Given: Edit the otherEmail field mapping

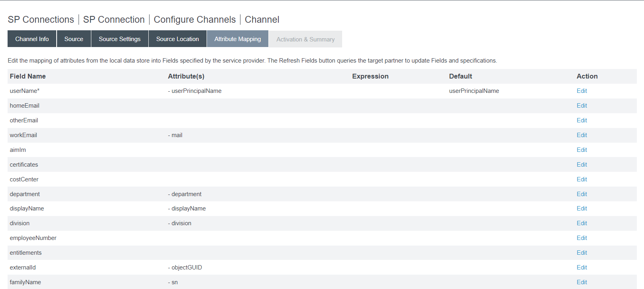Looking at the screenshot, I should tap(582, 120).
